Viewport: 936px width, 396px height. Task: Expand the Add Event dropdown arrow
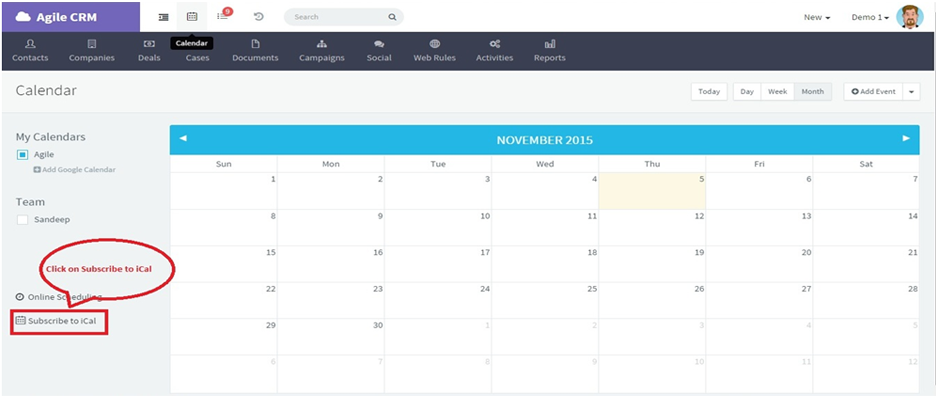[912, 91]
